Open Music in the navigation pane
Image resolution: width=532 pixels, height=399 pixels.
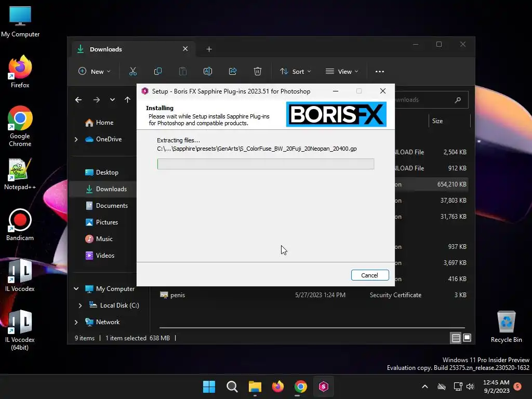pos(99,239)
